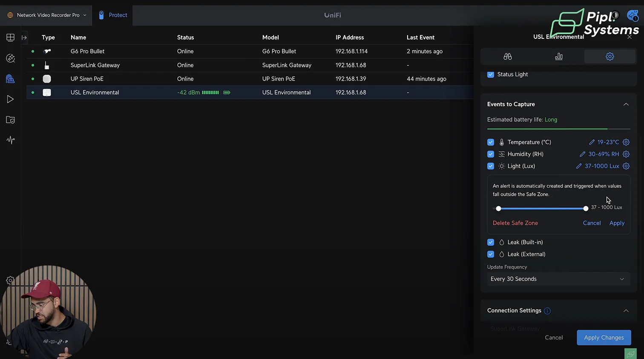Click the Lux slider minimum handle
644x359 pixels.
point(498,208)
